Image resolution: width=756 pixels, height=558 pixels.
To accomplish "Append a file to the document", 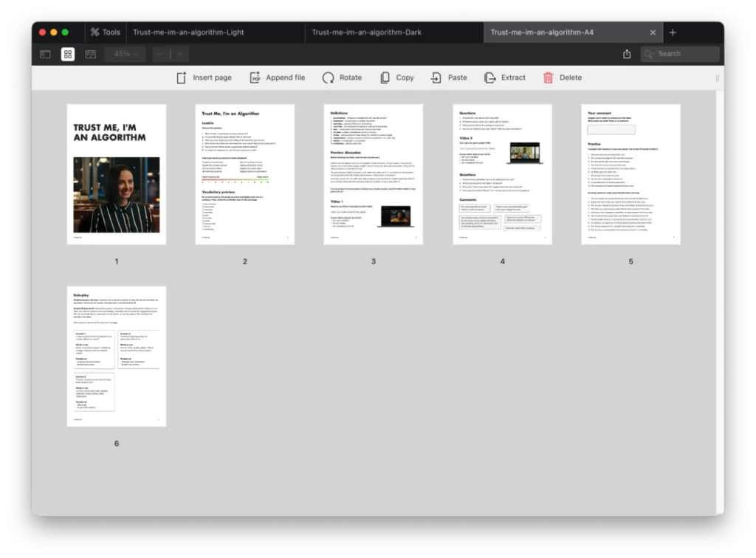I will tap(278, 77).
